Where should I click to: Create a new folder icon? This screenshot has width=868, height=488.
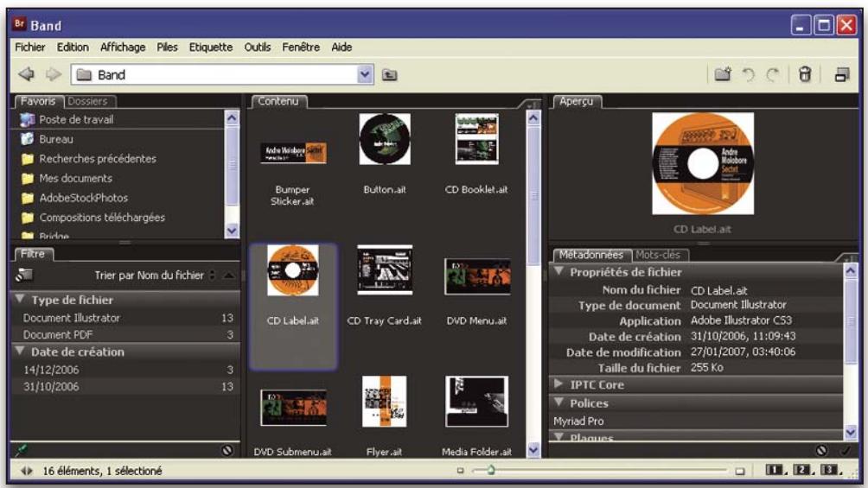723,74
